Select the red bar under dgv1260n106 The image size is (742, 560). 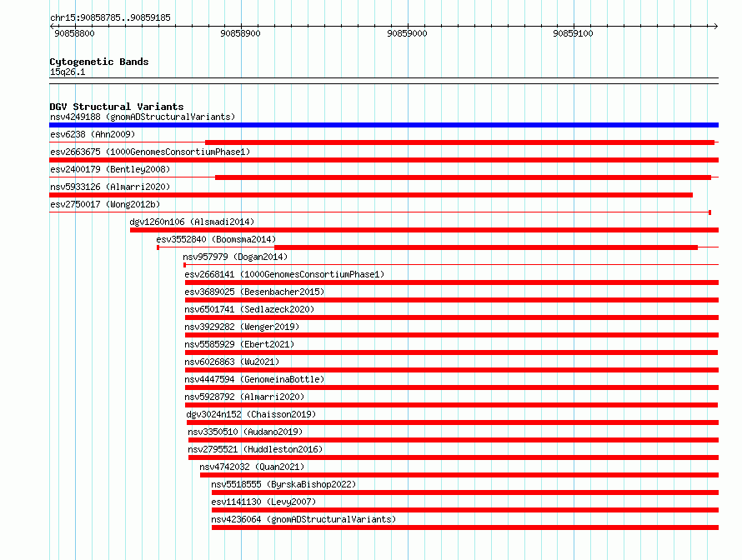coord(424,230)
